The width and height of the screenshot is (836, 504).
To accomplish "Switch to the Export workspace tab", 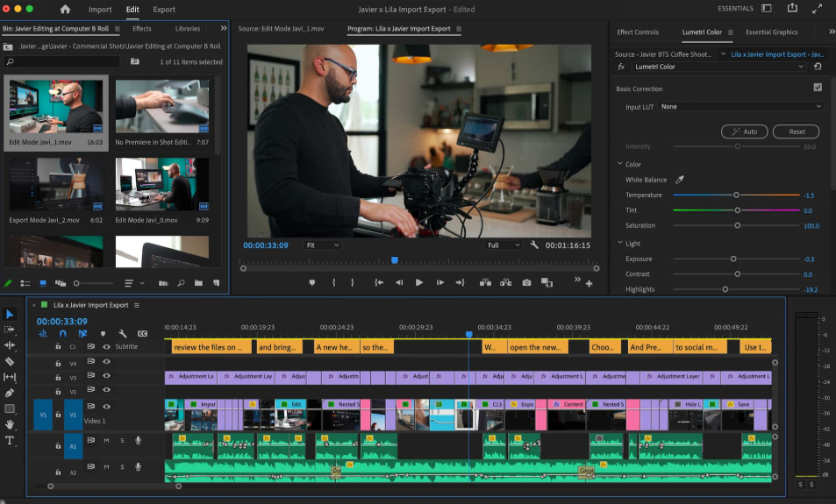I will point(164,10).
